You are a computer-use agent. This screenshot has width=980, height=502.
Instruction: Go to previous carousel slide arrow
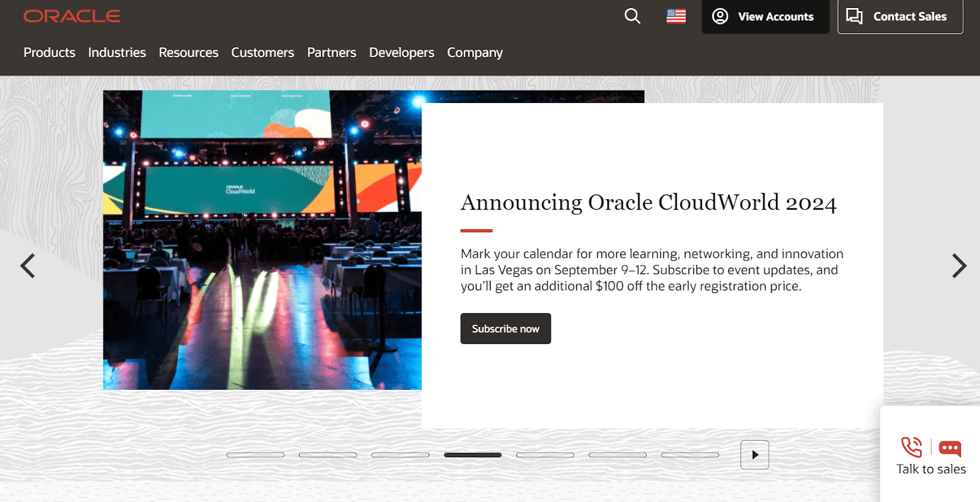pyautogui.click(x=28, y=266)
